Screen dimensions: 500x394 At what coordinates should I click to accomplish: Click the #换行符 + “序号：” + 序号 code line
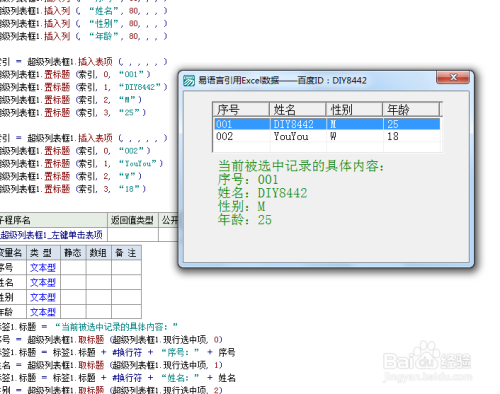tap(118, 352)
